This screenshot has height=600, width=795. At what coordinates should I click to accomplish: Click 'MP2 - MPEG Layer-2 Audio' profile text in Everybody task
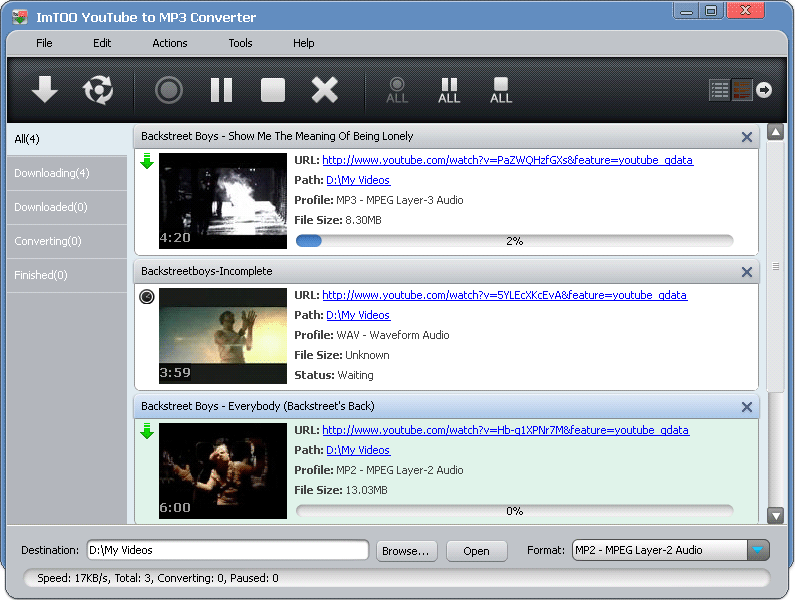pos(400,470)
